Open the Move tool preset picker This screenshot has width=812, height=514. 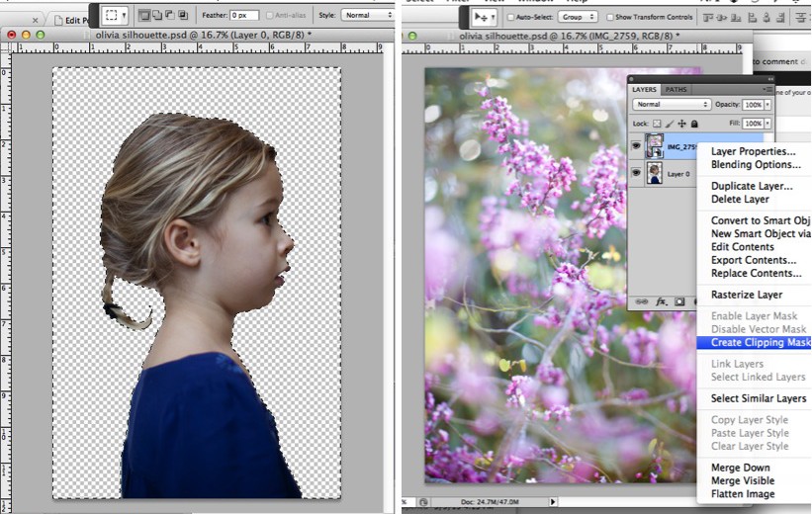click(x=493, y=17)
